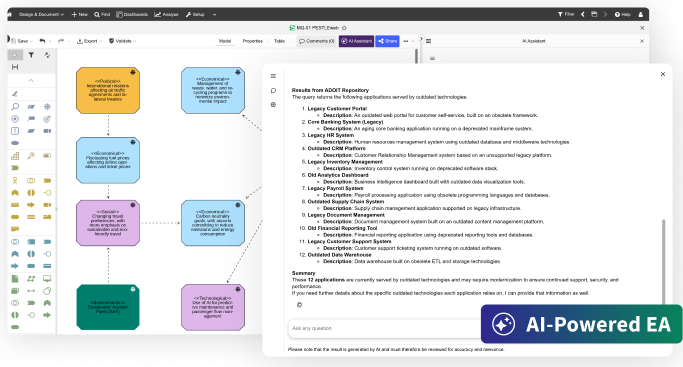Toggle the favorite star beside the model title
The width and height of the screenshot is (683, 367).
344,28
